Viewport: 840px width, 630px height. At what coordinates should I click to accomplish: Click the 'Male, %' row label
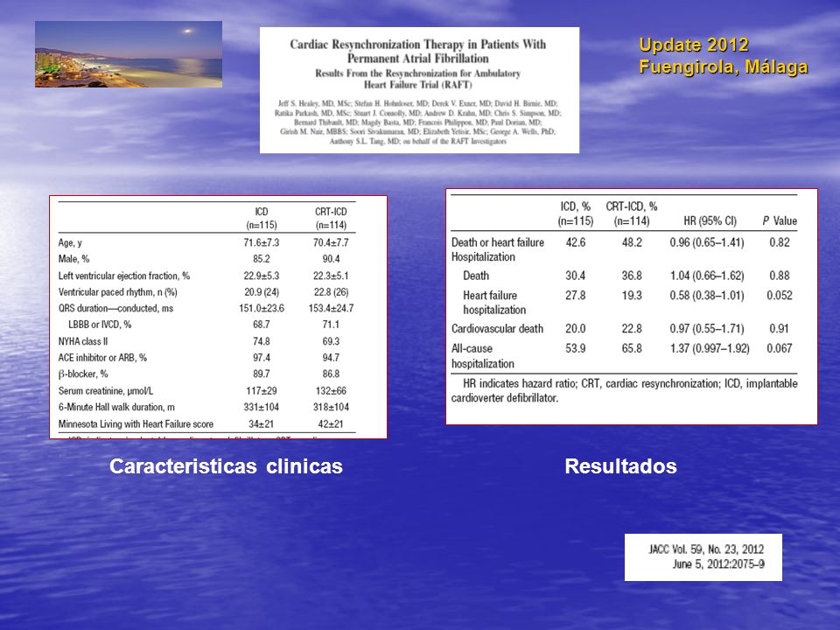[x=73, y=259]
